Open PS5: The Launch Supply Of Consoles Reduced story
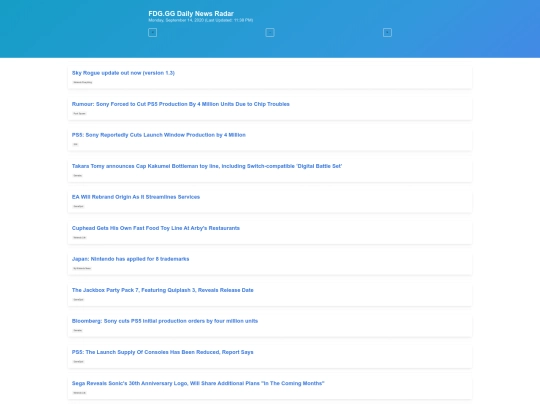 pos(163,352)
